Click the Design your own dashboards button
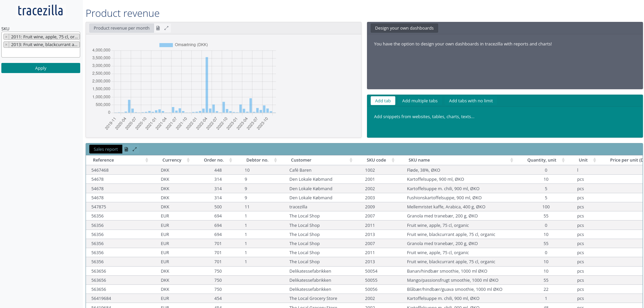Viewport: 644px width, 308px height. (x=404, y=28)
